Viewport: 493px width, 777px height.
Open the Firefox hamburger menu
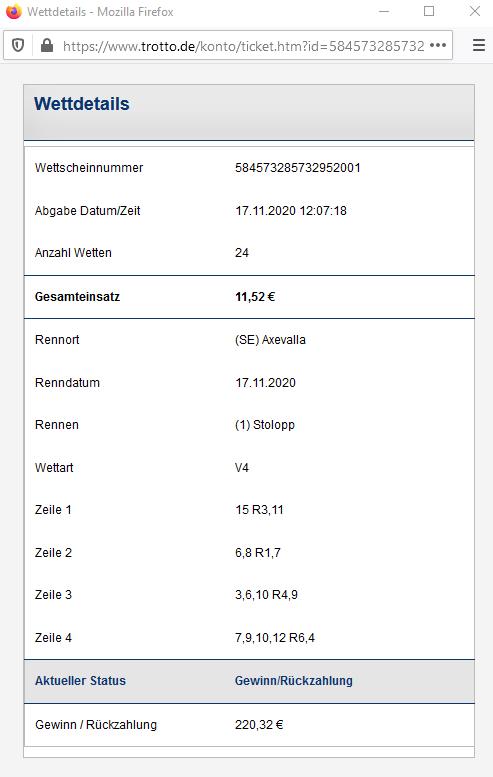point(479,46)
